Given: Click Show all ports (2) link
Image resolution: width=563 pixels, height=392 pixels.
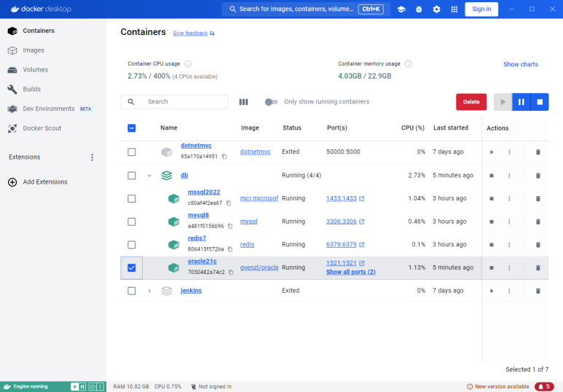Looking at the screenshot, I should coord(351,272).
